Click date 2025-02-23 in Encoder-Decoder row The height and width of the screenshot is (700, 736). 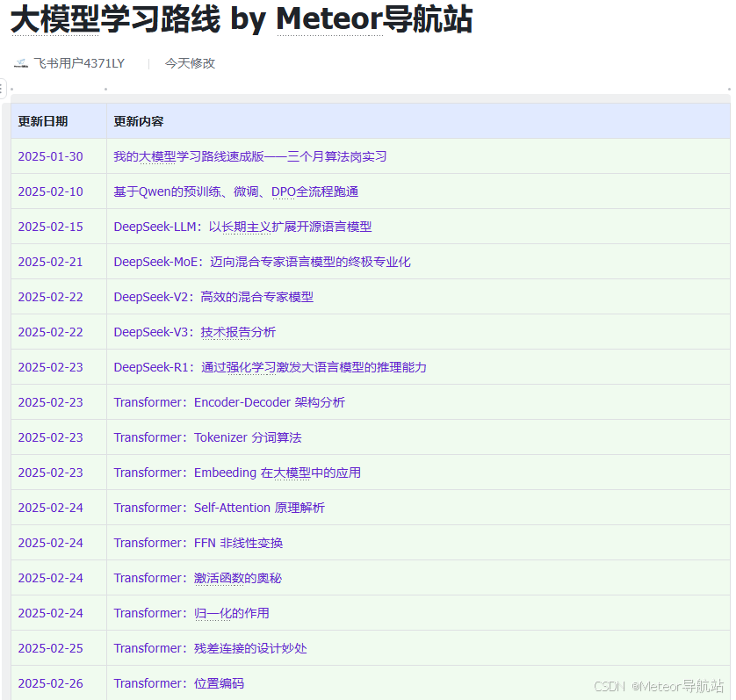[x=50, y=403]
